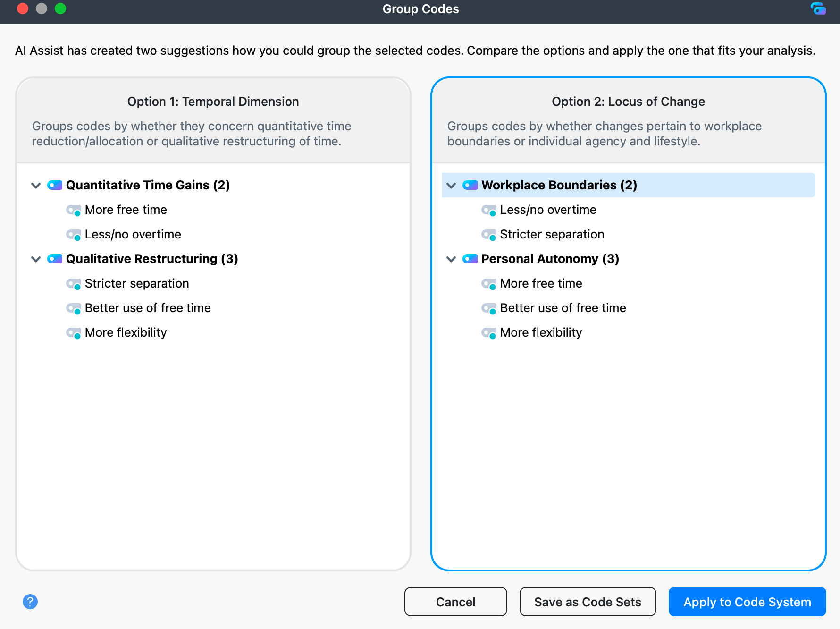Choose Option 2: Locus of Change heading
Screen dimensions: 840x629
coord(629,102)
